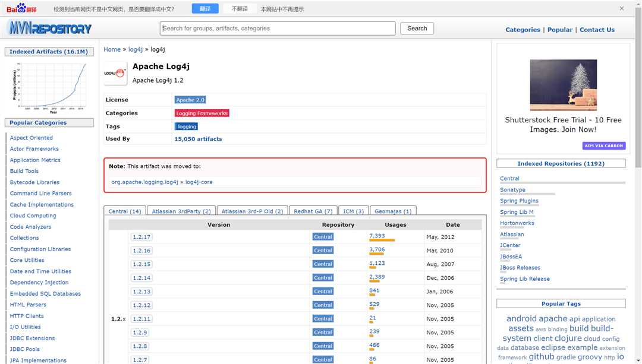Image resolution: width=642 pixels, height=364 pixels.
Task: Open 2,389 usages link
Action: point(377,277)
